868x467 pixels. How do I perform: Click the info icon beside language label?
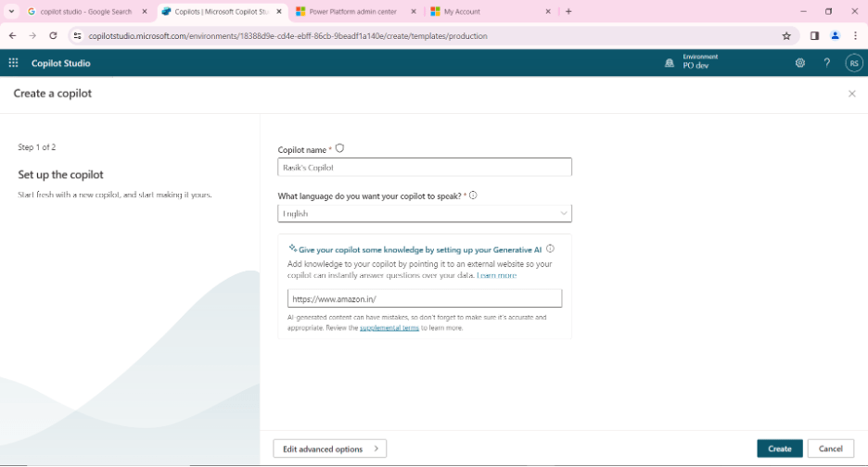point(473,196)
